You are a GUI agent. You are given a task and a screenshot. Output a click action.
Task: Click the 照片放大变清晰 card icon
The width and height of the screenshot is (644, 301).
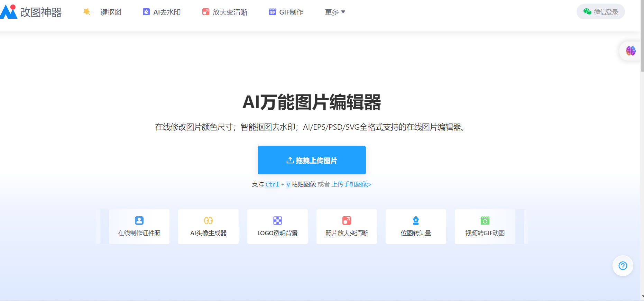[347, 220]
